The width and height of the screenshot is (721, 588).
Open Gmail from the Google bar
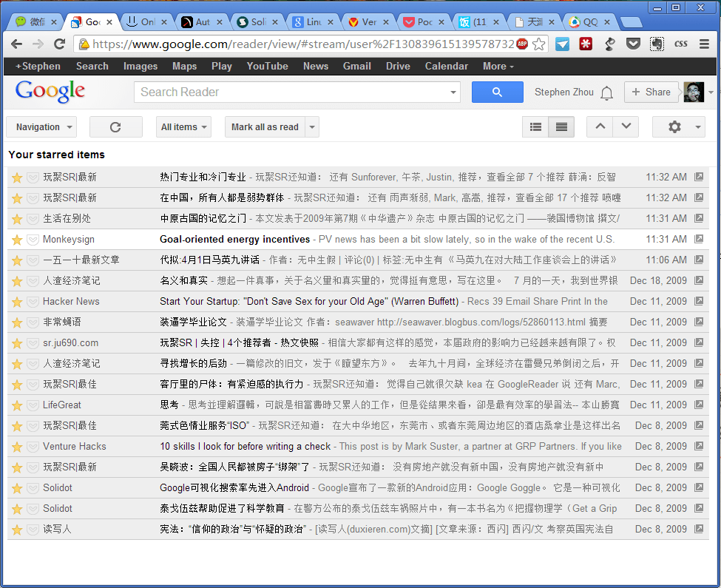tap(357, 67)
